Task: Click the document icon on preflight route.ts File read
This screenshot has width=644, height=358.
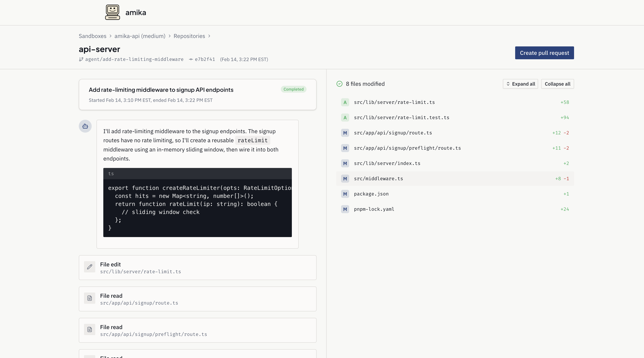Action: pyautogui.click(x=89, y=330)
